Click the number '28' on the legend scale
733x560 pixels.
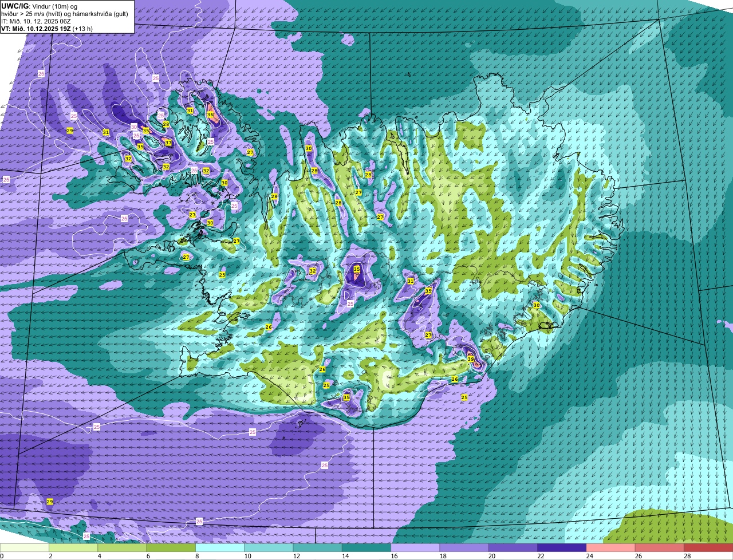pos(686,556)
